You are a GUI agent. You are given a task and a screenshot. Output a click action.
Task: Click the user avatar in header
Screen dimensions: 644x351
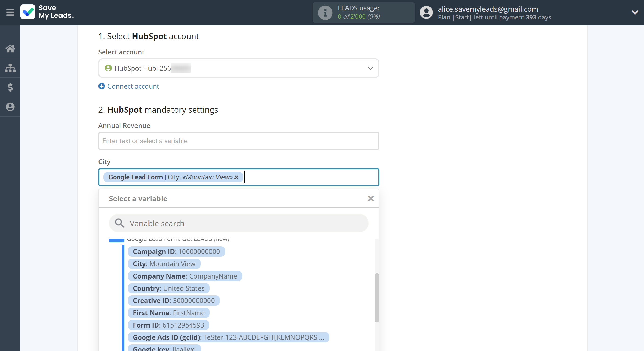[426, 13]
